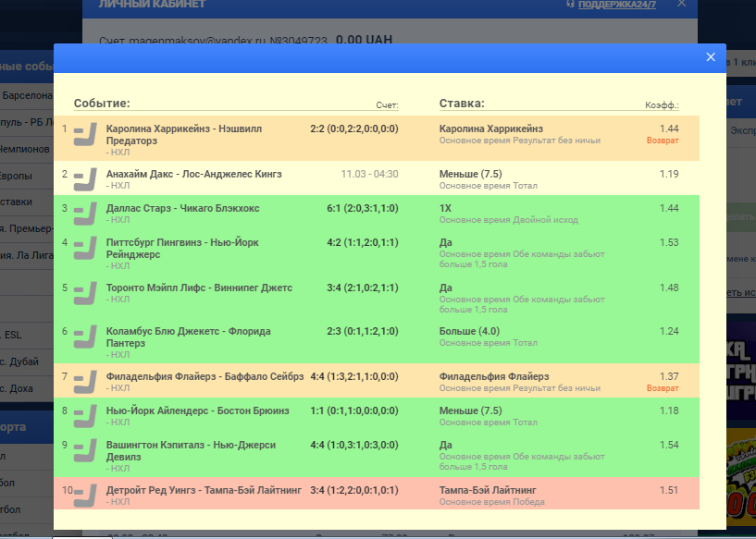
Task: Click the coefficient 1.24
Action: pyautogui.click(x=669, y=331)
